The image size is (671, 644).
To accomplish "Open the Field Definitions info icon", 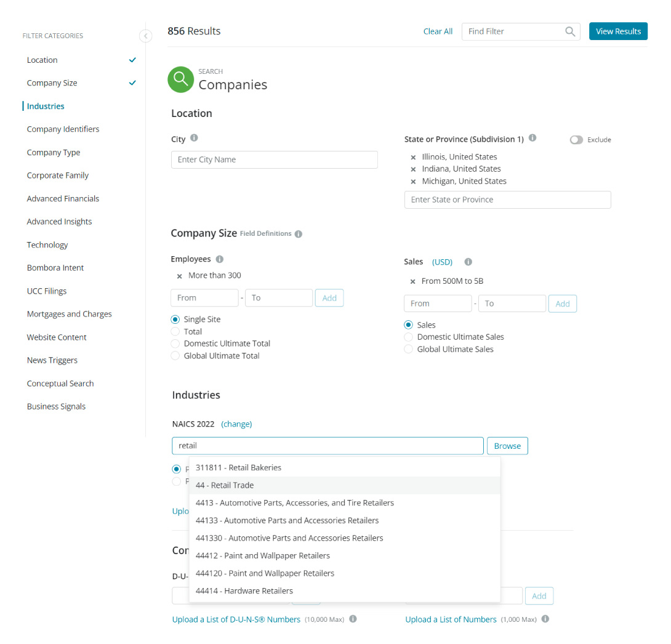I will [x=299, y=234].
